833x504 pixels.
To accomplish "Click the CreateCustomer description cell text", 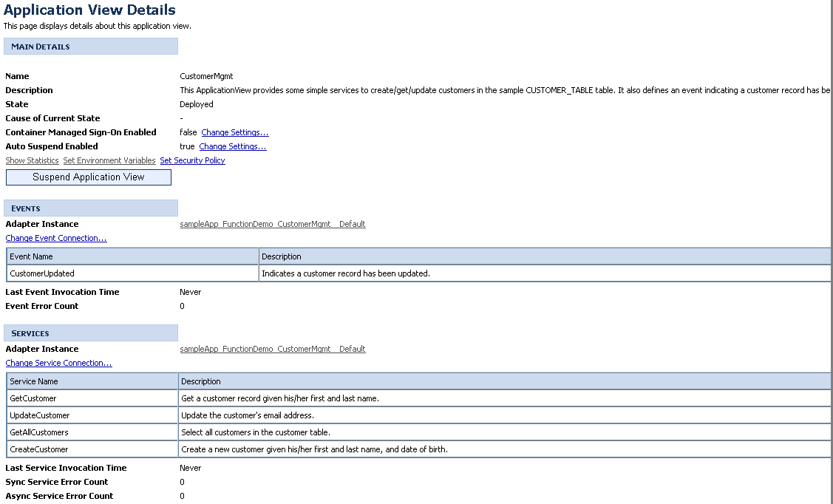I will click(x=315, y=449).
